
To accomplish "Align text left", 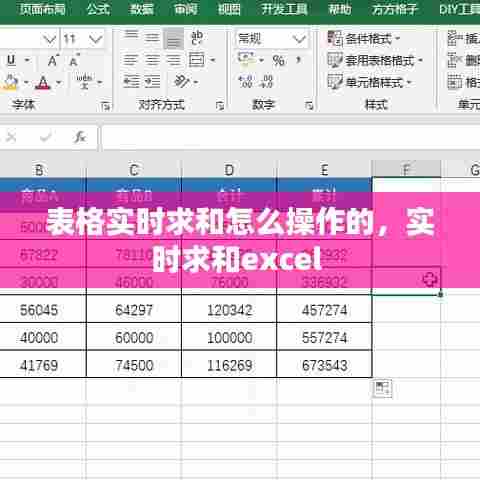I will [130, 60].
